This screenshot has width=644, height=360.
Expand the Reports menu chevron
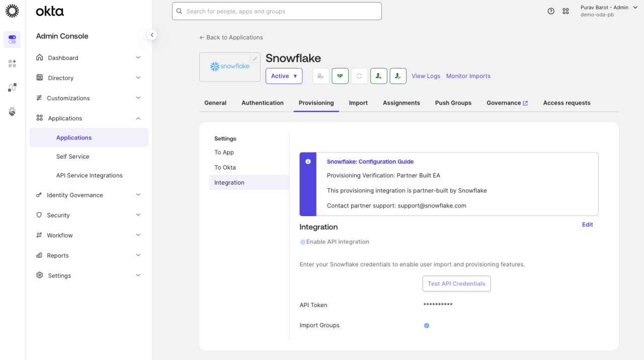point(138,255)
